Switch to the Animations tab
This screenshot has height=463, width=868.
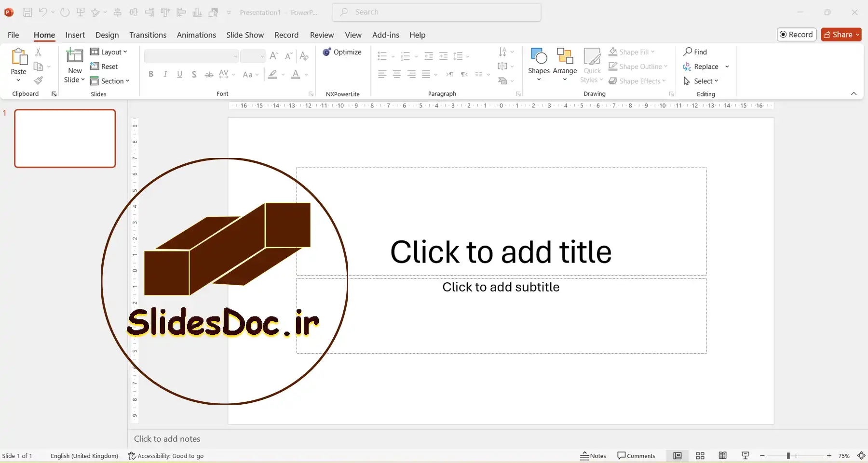(196, 35)
